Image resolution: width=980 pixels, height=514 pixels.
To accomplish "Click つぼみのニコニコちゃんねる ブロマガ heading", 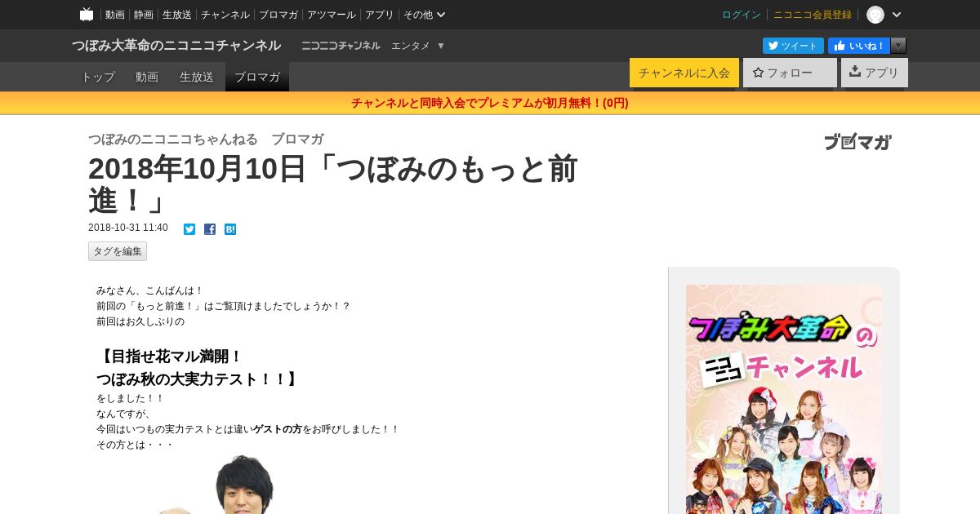I will [206, 139].
